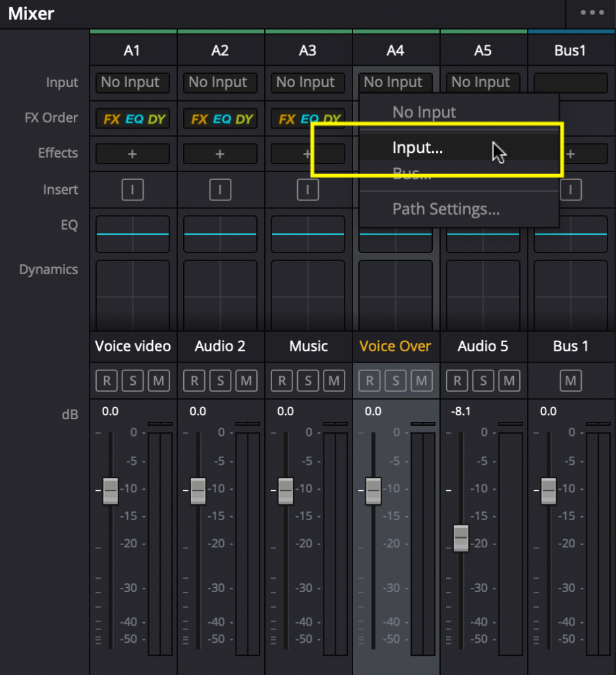Click the Insert button on track A1
Screen dimensions: 616x675
(132, 190)
